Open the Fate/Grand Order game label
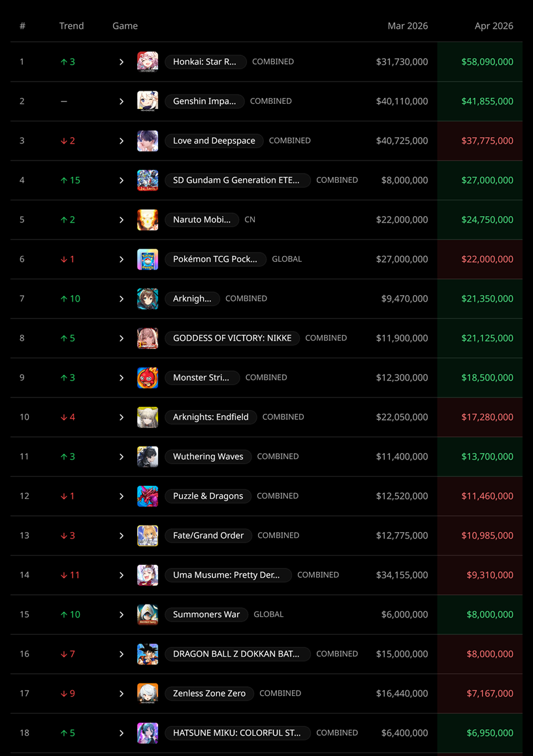This screenshot has width=533, height=756. 208,535
